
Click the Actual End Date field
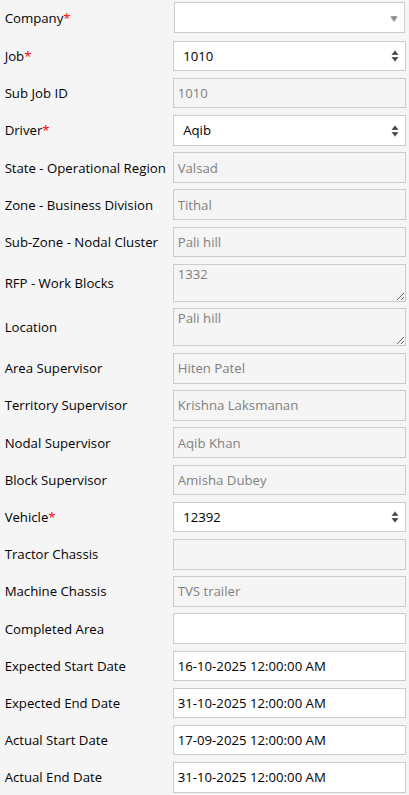click(x=289, y=777)
